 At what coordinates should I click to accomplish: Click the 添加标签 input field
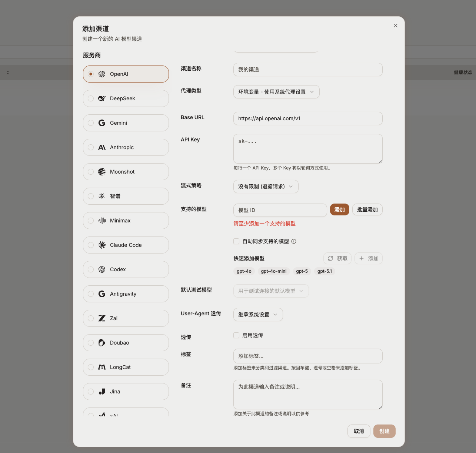(x=308, y=356)
